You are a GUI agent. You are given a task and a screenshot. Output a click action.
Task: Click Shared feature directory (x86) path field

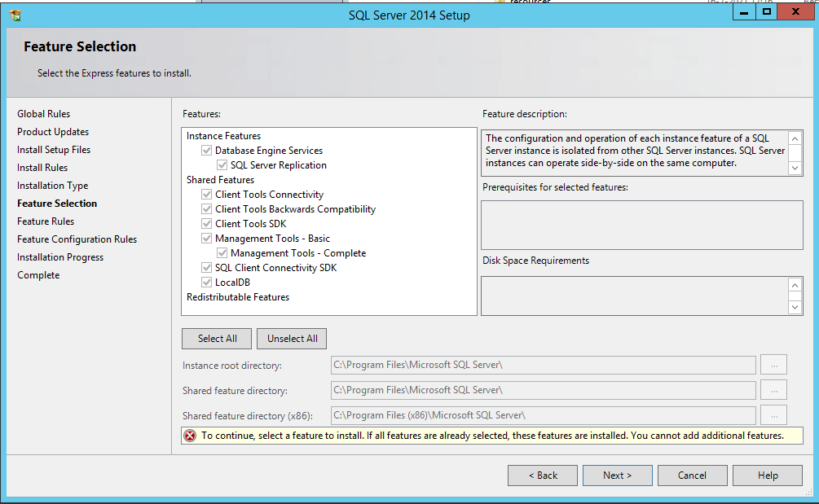pos(544,415)
